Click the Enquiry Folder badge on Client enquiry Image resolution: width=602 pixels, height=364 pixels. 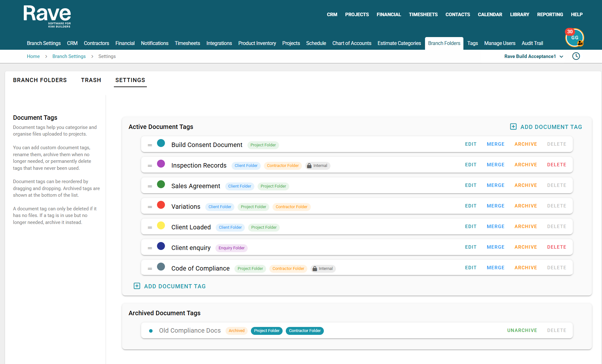232,248
